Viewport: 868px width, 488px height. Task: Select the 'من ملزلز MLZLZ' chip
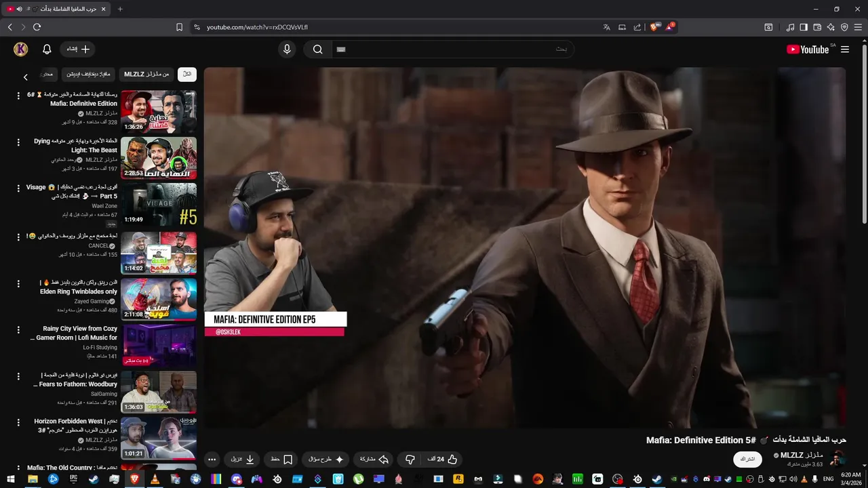point(146,74)
